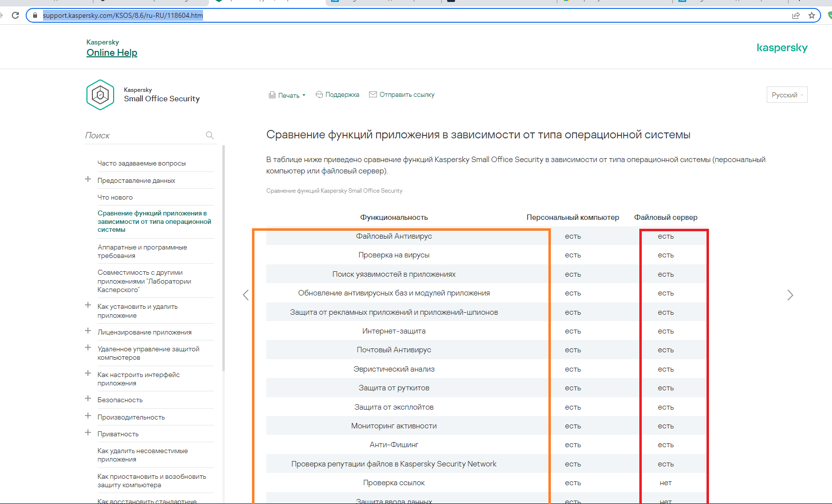The height and width of the screenshot is (504, 832).
Task: Go to next article with right chevron
Action: (x=790, y=295)
